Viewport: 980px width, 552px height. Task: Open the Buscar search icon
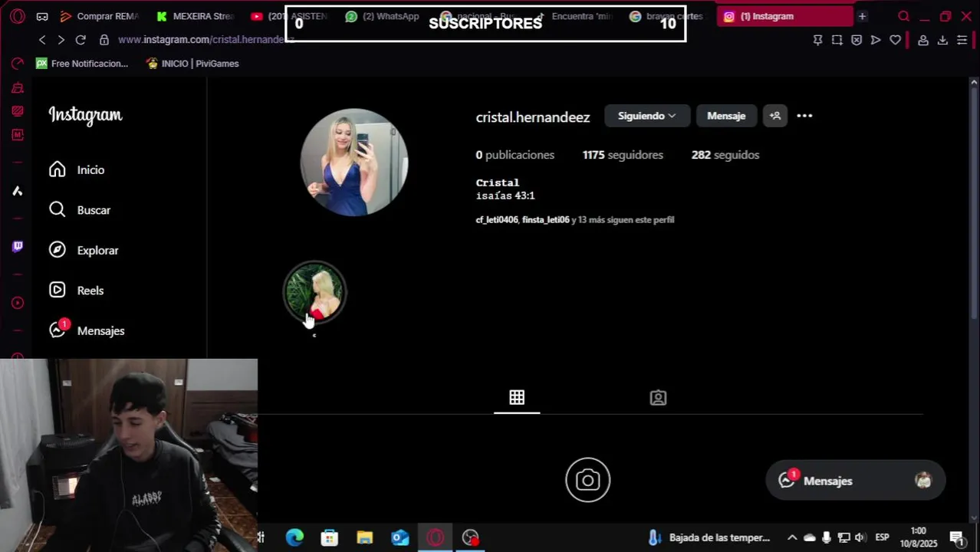(58, 209)
